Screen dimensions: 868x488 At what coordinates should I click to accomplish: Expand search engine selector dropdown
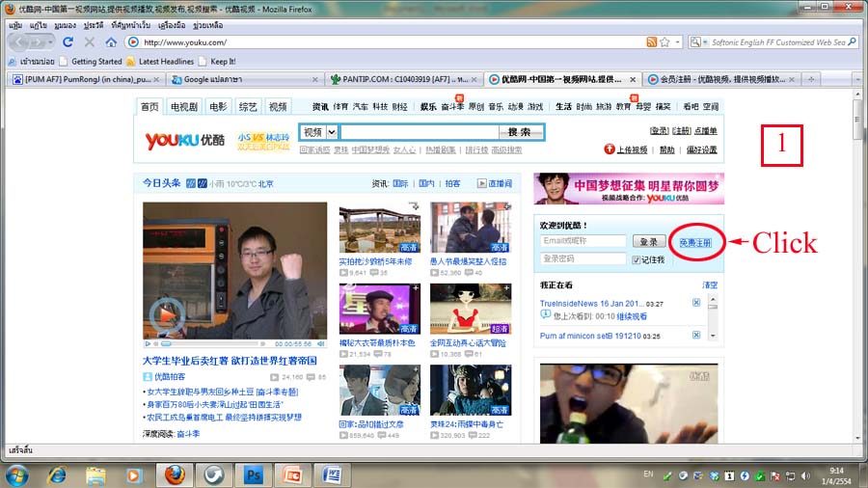click(705, 42)
